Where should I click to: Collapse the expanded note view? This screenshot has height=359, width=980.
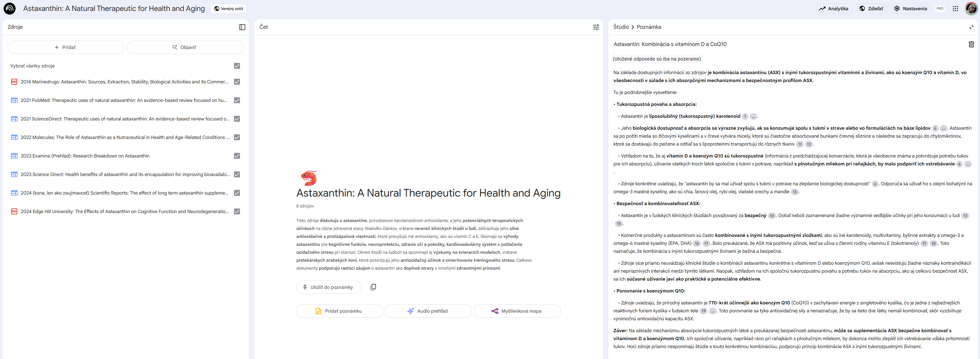pyautogui.click(x=971, y=27)
